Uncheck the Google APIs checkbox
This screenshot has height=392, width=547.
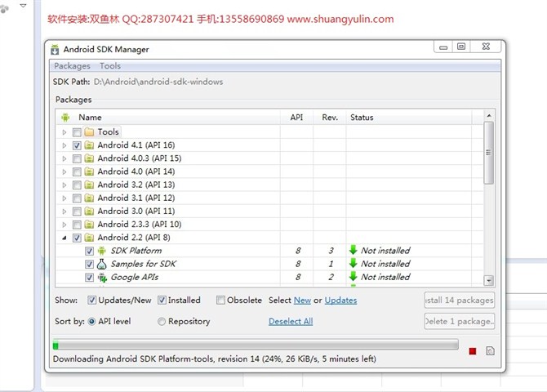[x=89, y=278]
